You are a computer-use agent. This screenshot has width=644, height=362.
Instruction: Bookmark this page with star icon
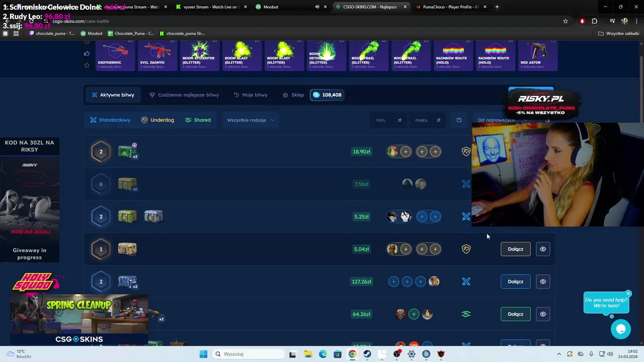point(566,21)
